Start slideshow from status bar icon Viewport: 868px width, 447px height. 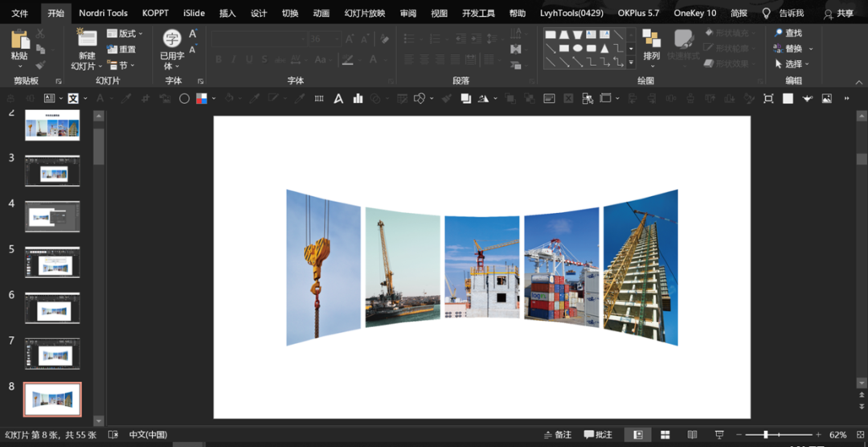pos(719,435)
